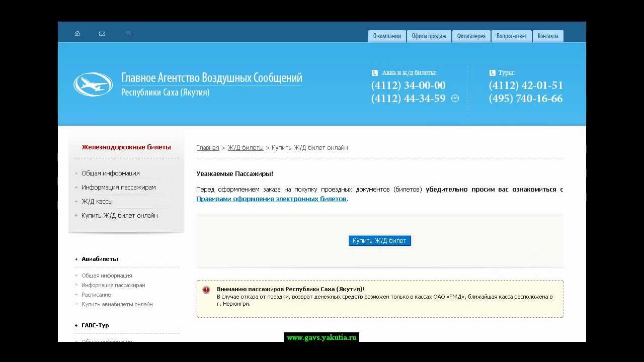Click the Уважаемые Пассажиры! heading
The height and width of the screenshot is (362, 644).
(235, 174)
